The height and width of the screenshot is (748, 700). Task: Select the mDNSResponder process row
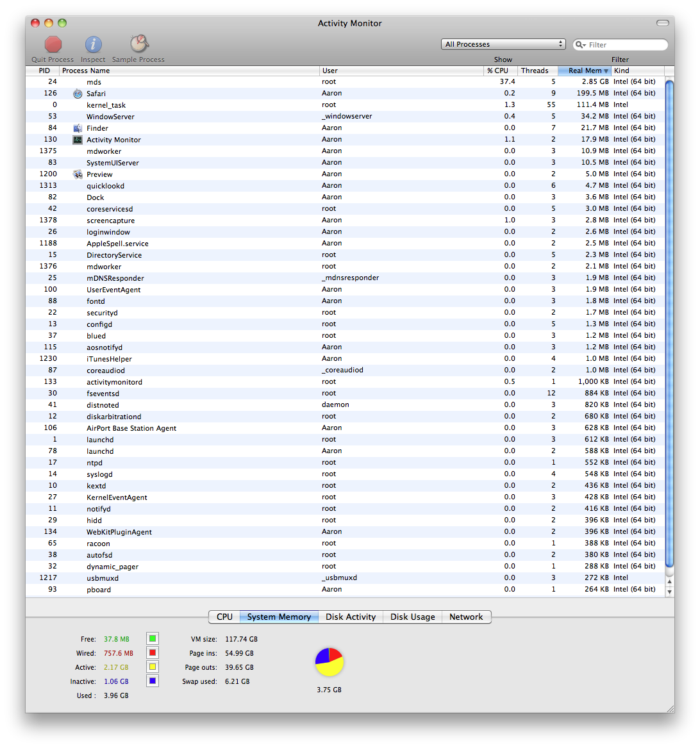345,278
